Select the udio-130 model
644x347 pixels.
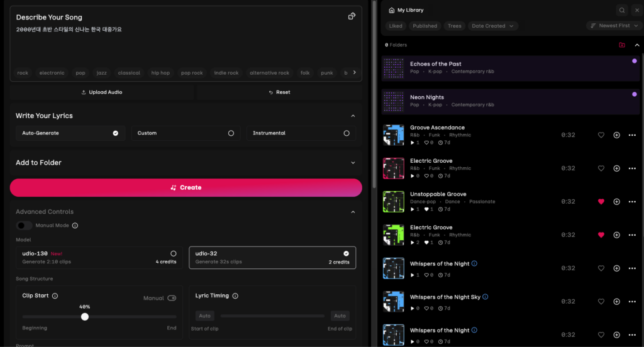[99, 258]
